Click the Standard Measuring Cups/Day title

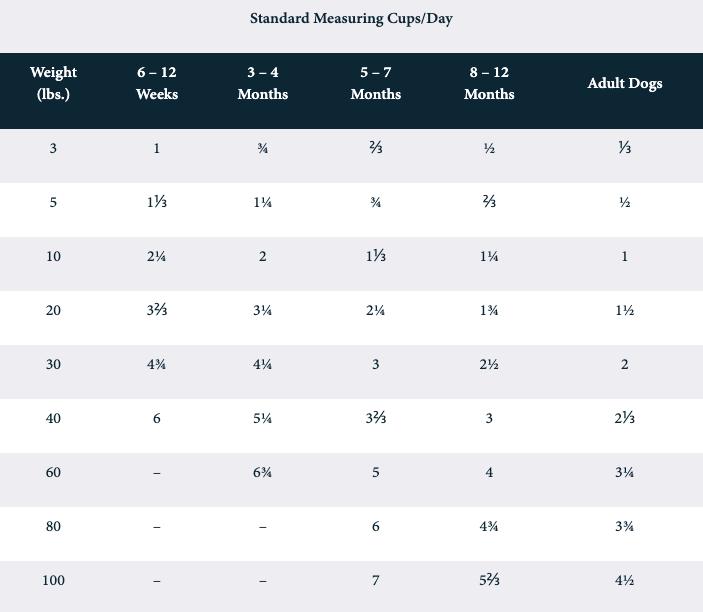click(x=351, y=19)
